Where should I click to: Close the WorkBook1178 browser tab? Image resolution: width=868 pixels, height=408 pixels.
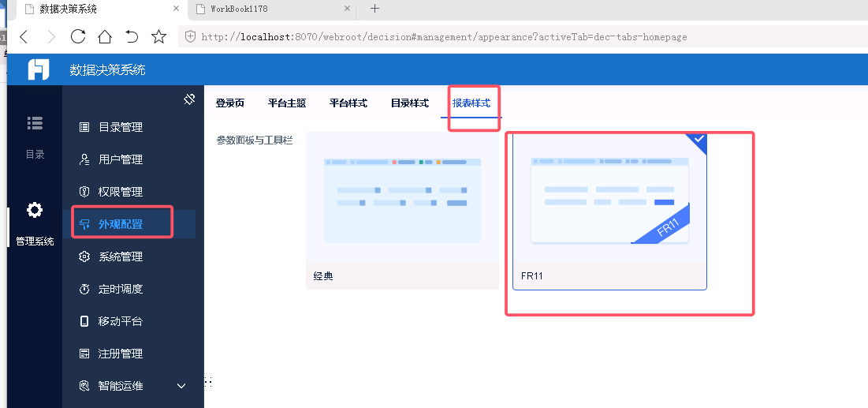pos(348,9)
